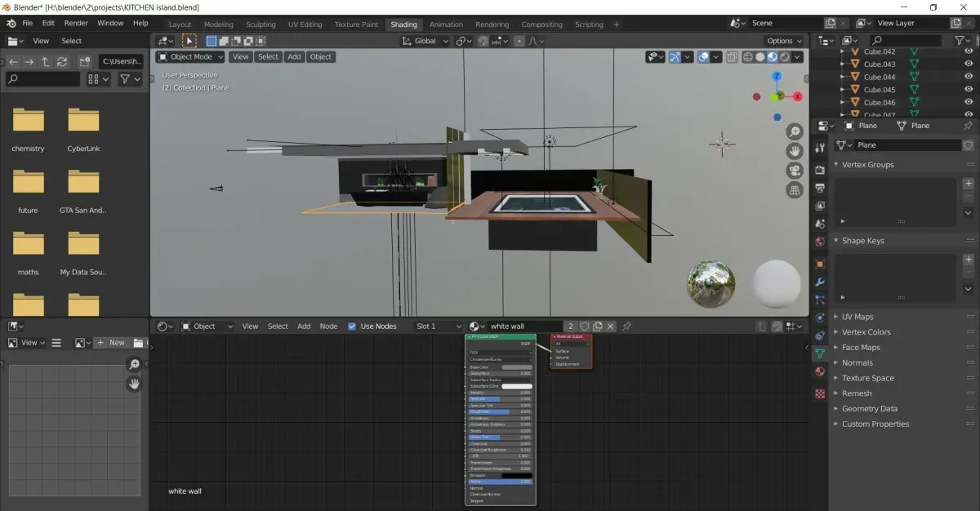The image size is (980, 511).
Task: Open the Object Mode dropdown
Action: click(190, 57)
